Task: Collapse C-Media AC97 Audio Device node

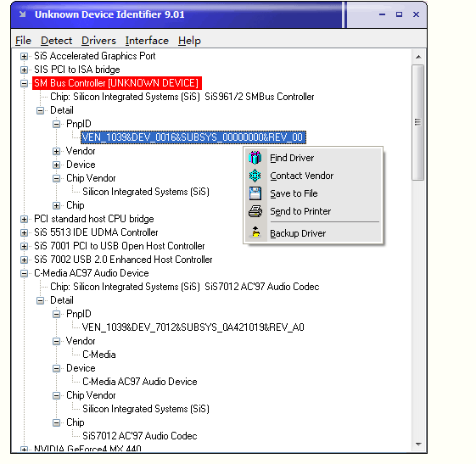Action: (24, 273)
